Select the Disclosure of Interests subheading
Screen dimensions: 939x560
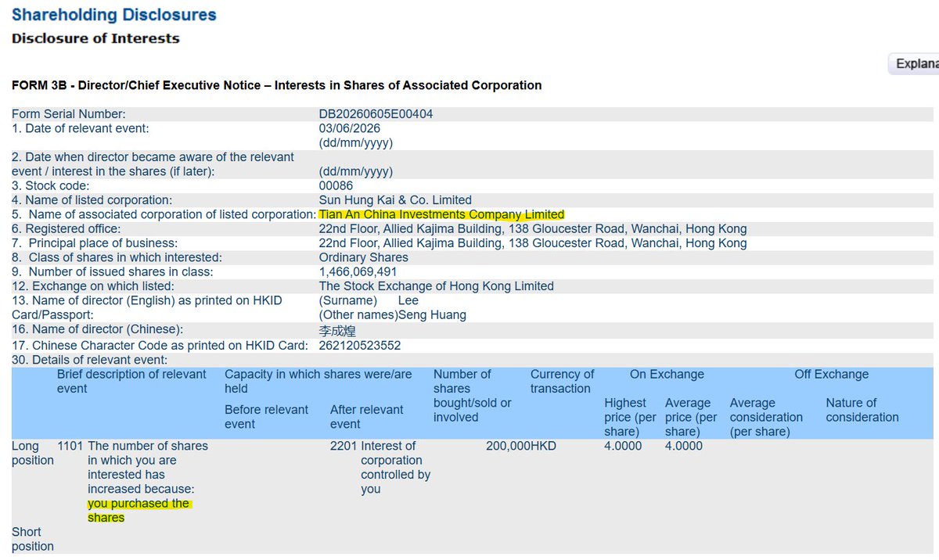coord(95,38)
